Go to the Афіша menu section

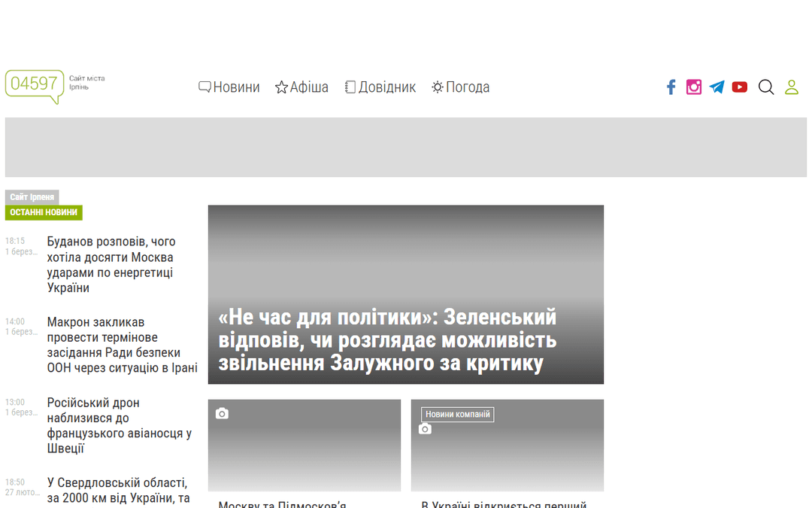pyautogui.click(x=309, y=87)
